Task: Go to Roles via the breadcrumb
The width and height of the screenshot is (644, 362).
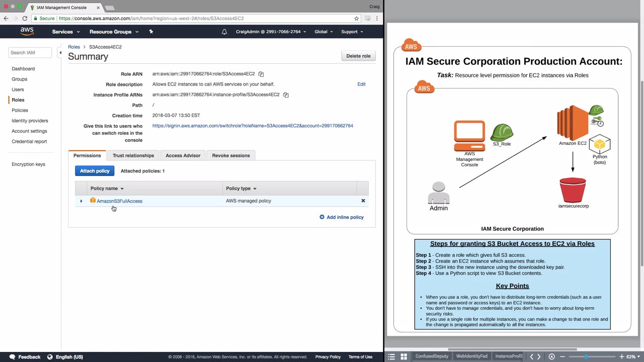Action: [74, 47]
